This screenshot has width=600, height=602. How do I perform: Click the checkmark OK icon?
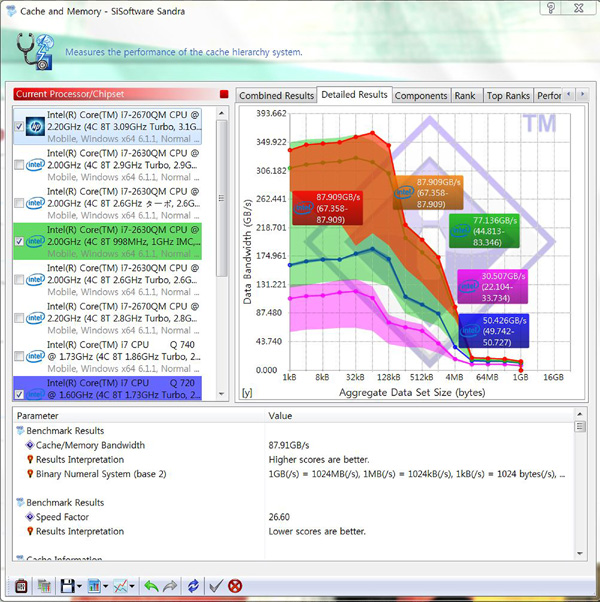(216, 586)
